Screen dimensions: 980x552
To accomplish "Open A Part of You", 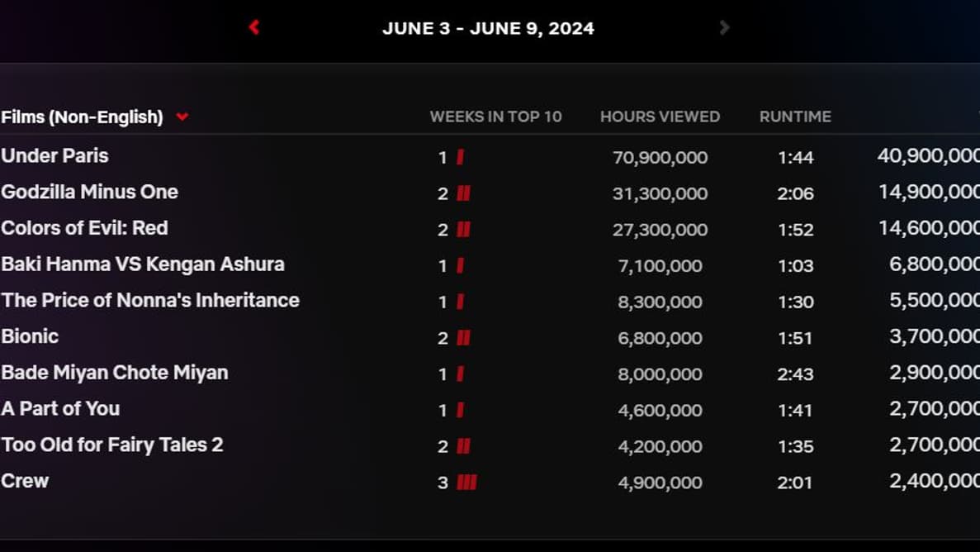I will (60, 409).
